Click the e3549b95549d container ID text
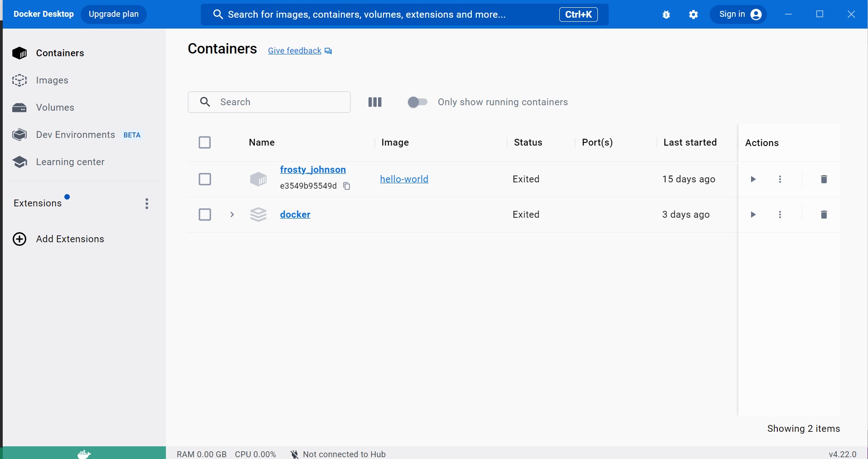Screen dimensions: 868x459 pos(308,186)
